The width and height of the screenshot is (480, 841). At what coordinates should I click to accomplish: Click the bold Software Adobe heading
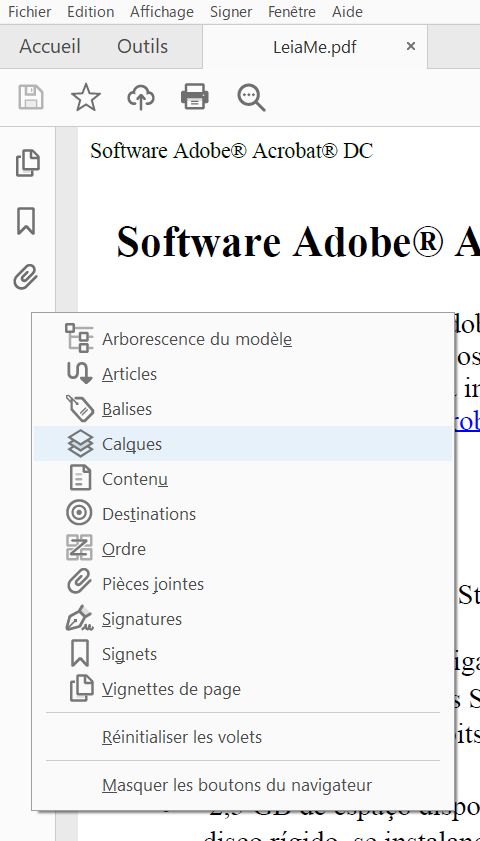(x=298, y=242)
